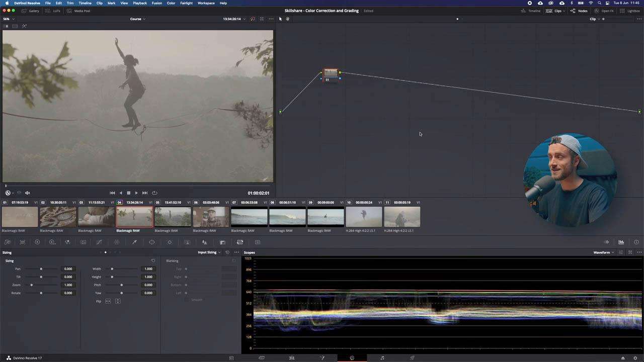The width and height of the screenshot is (644, 362).
Task: Toggle bypass color grades in viewer
Action: coord(253,19)
